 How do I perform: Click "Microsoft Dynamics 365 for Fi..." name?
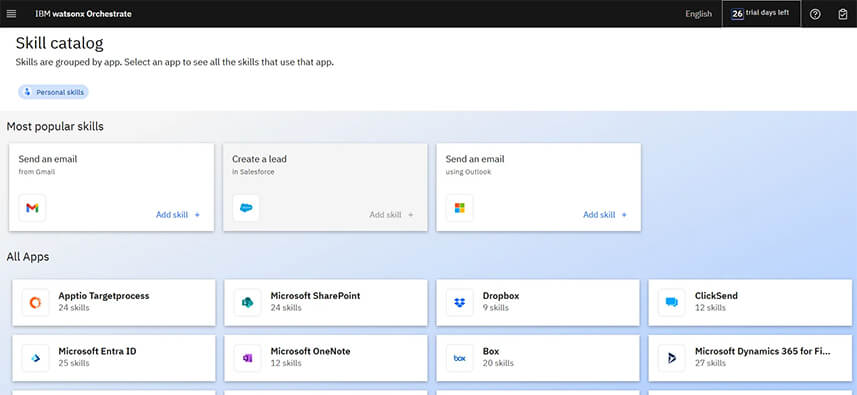[x=762, y=351]
